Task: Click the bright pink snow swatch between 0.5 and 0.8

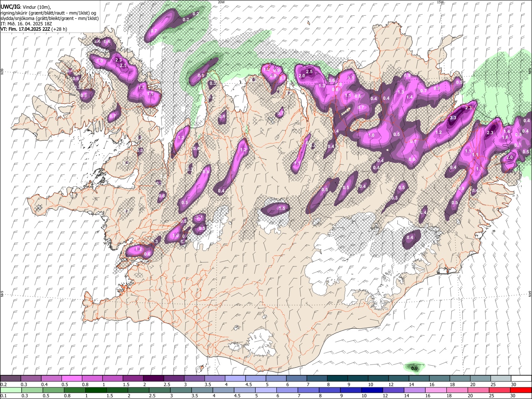Action: coord(71,379)
